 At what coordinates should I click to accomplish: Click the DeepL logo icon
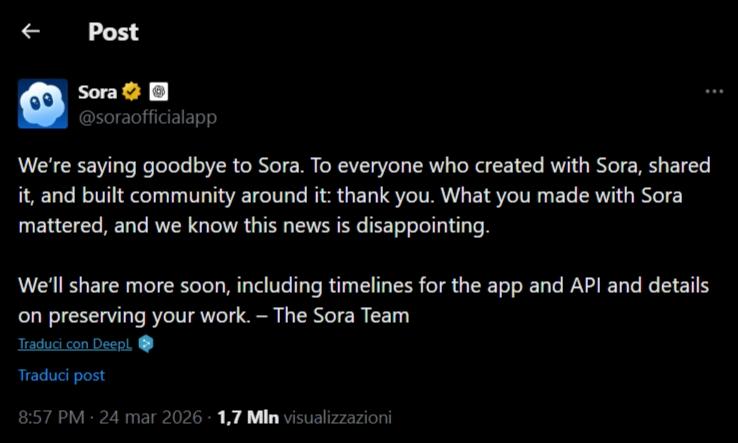pos(146,344)
